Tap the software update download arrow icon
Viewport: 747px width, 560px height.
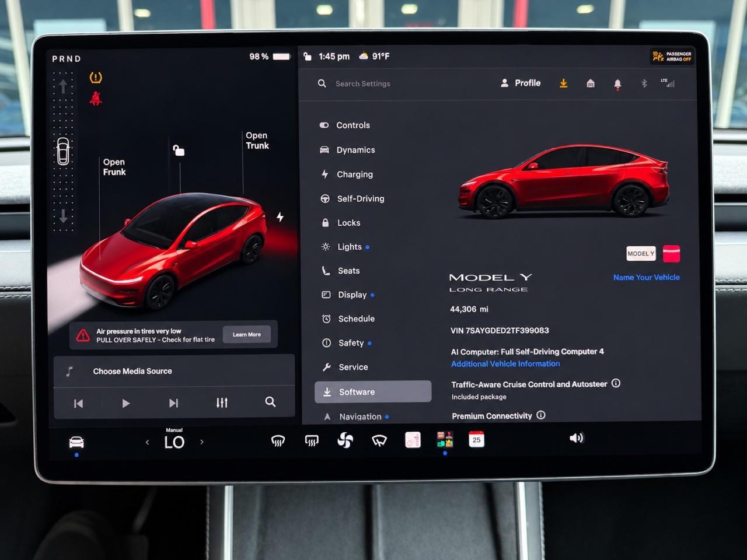(x=563, y=83)
